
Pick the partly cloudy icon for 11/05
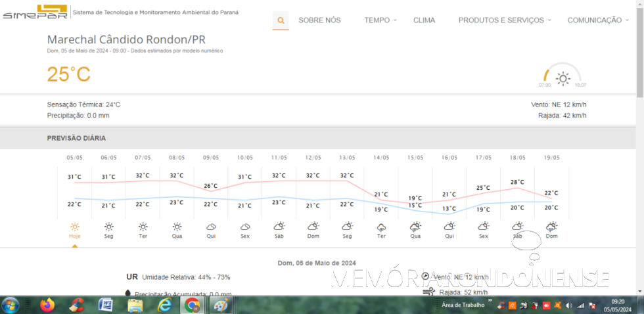(x=279, y=227)
